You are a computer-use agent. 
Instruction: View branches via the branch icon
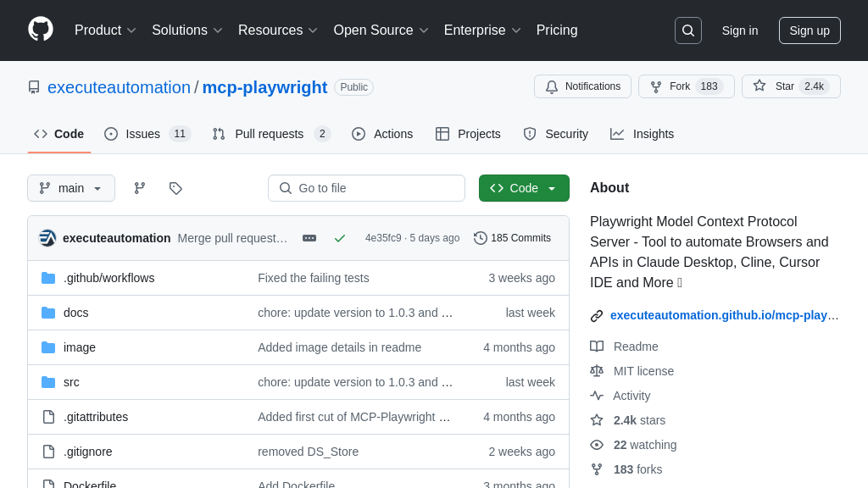coord(140,188)
